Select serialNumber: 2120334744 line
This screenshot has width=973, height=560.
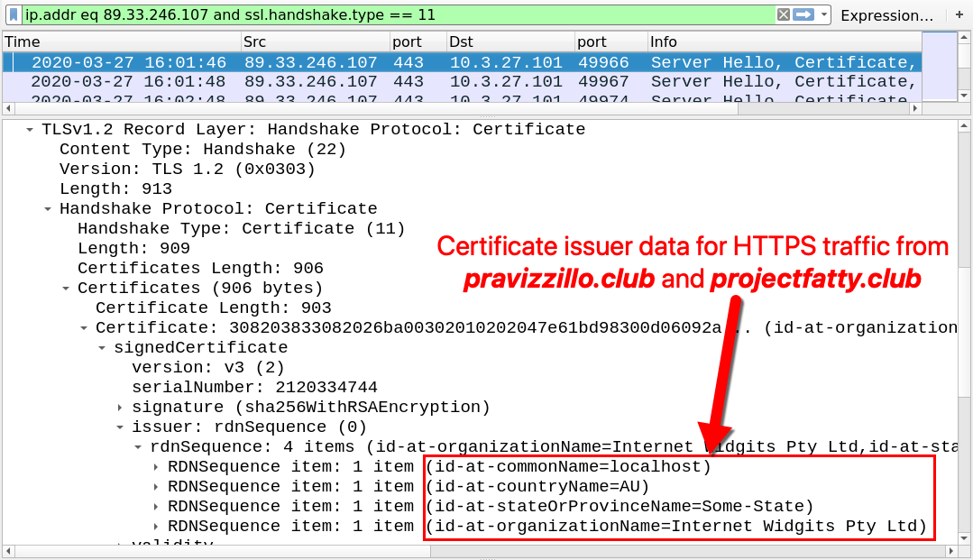click(254, 388)
